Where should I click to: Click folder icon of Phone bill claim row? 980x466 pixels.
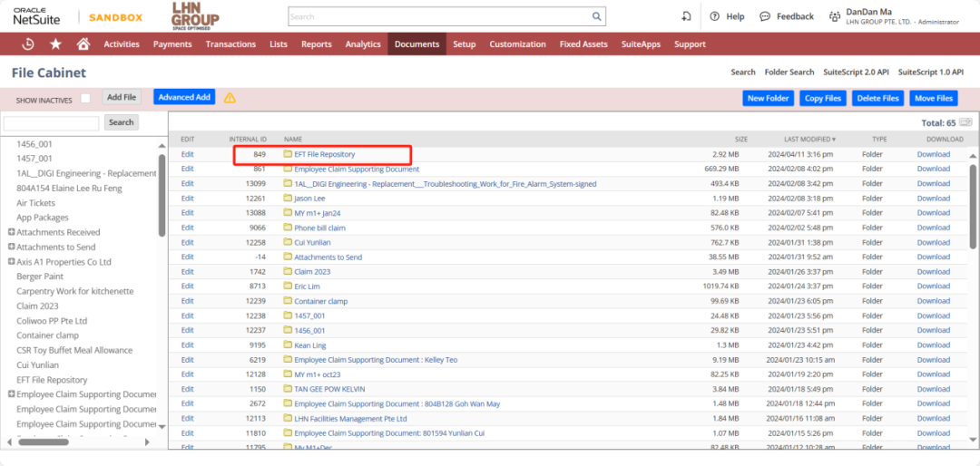[x=289, y=228]
